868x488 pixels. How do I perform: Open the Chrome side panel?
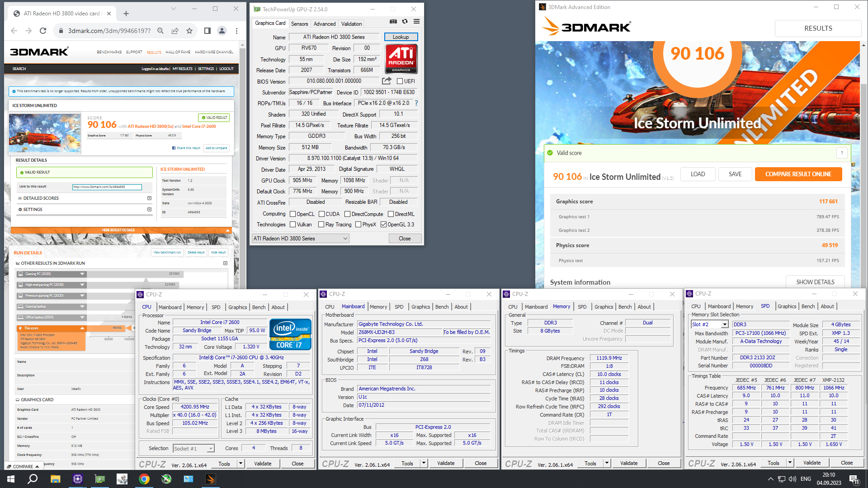[x=207, y=31]
